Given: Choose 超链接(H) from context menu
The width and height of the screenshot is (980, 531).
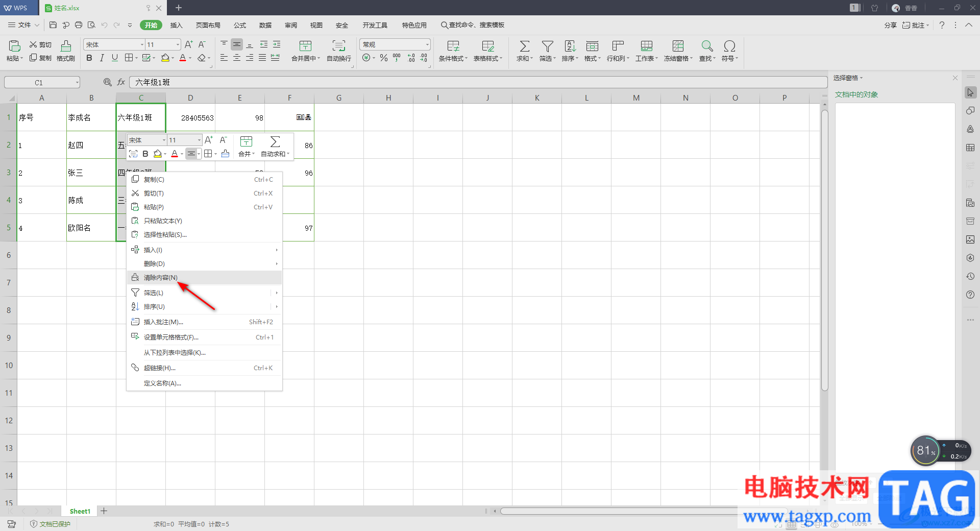Looking at the screenshot, I should click(204, 368).
